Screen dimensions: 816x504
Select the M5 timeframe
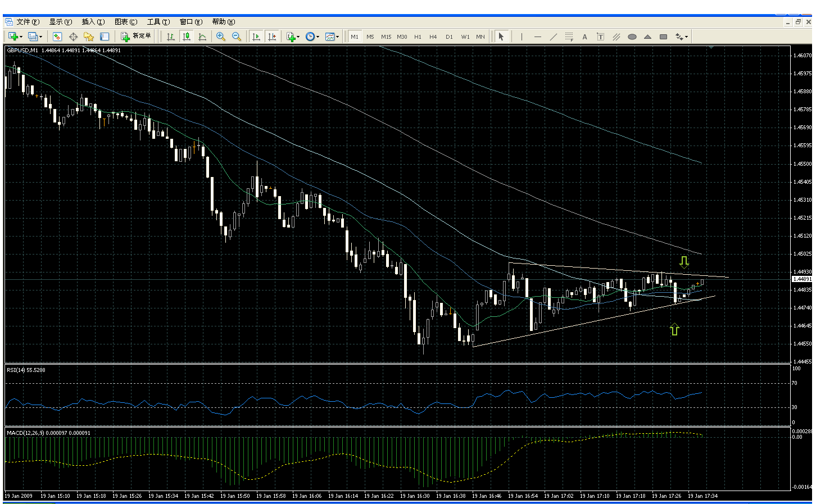(370, 37)
